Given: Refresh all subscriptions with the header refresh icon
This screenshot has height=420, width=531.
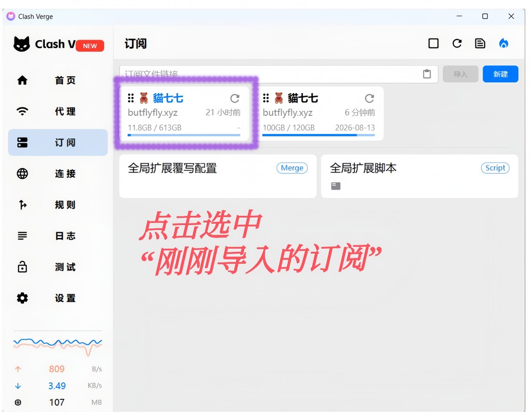Looking at the screenshot, I should (457, 43).
